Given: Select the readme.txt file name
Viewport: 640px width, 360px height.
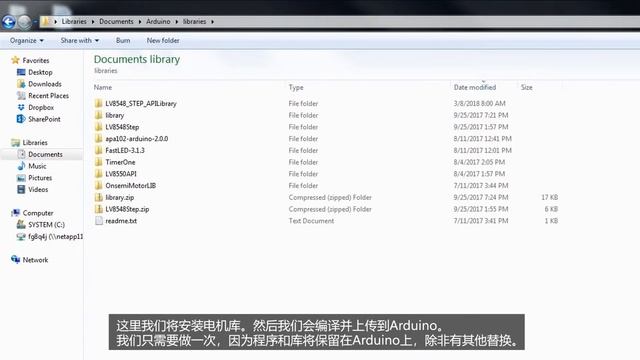Looking at the screenshot, I should point(121,221).
